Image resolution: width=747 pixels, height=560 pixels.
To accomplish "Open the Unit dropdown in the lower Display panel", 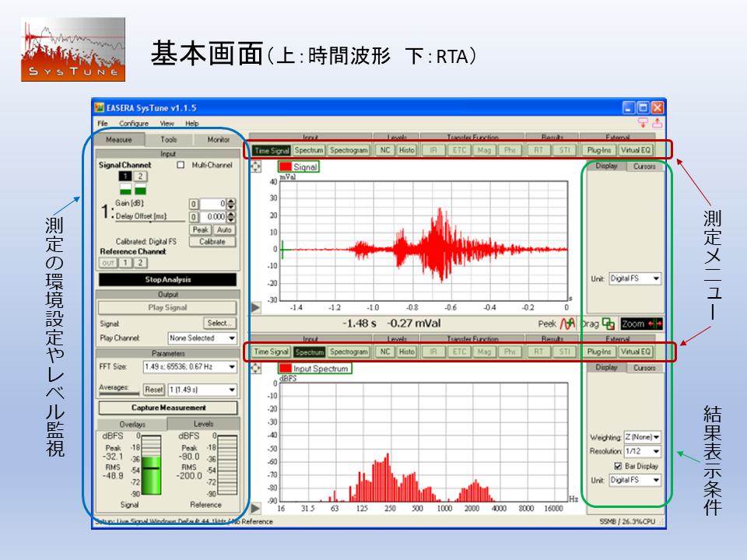I will [635, 480].
